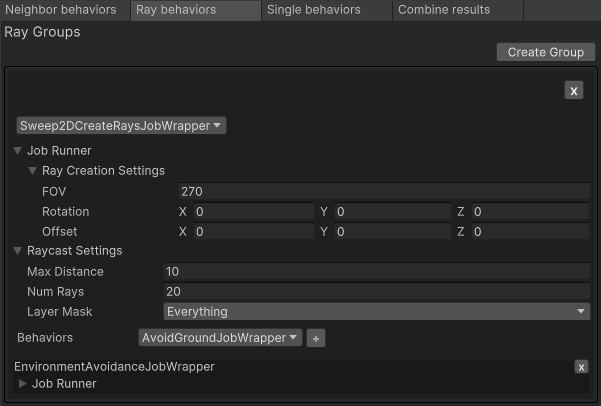Click the Offset Z value field

[531, 232]
